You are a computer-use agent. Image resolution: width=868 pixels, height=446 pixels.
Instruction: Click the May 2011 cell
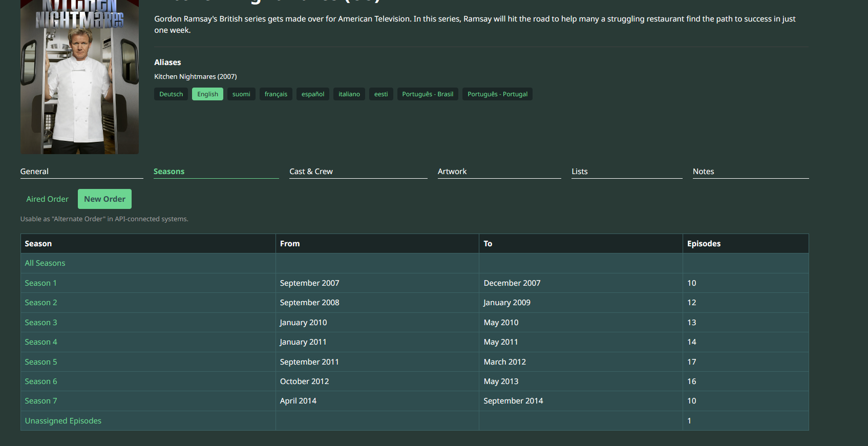pyautogui.click(x=581, y=342)
